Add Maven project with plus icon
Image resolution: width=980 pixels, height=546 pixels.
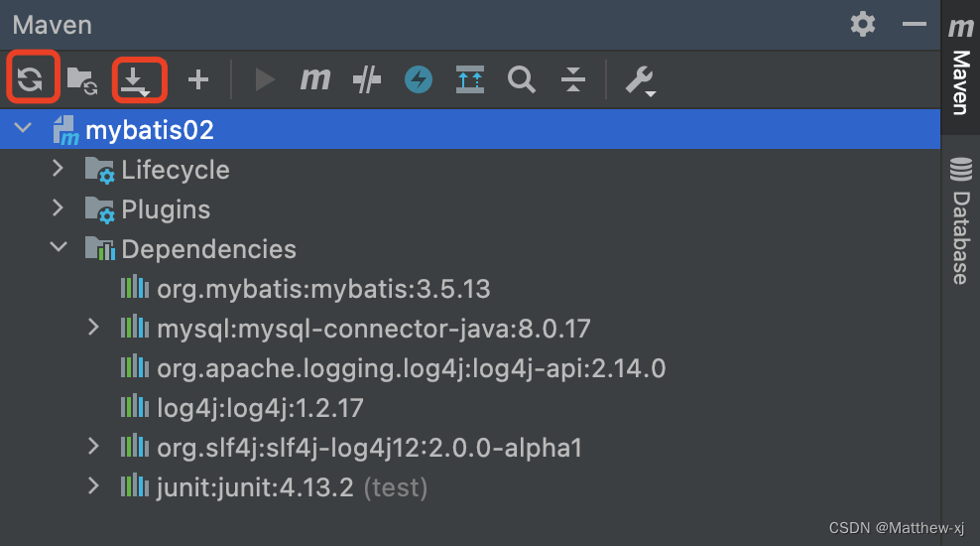tap(198, 79)
